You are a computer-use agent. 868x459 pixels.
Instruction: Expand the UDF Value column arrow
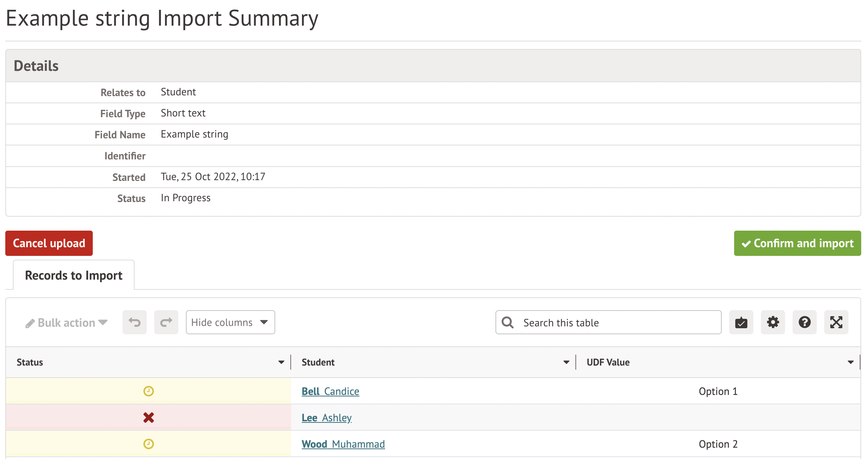[851, 362]
